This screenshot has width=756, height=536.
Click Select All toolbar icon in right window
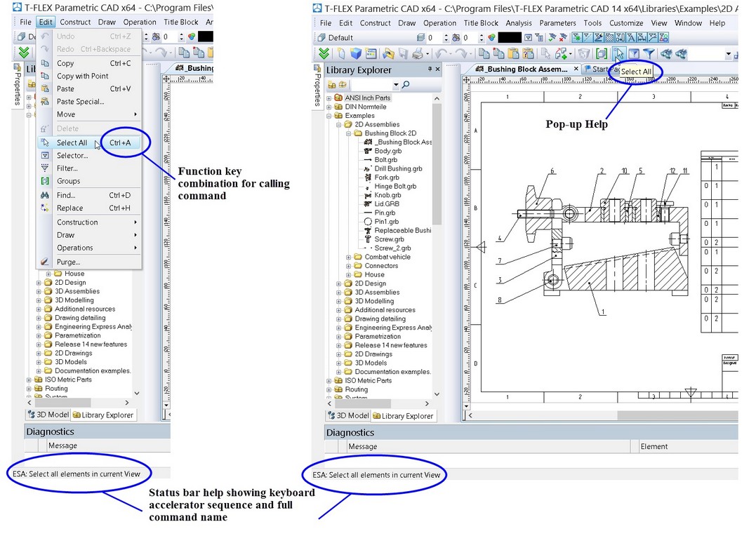tap(619, 53)
